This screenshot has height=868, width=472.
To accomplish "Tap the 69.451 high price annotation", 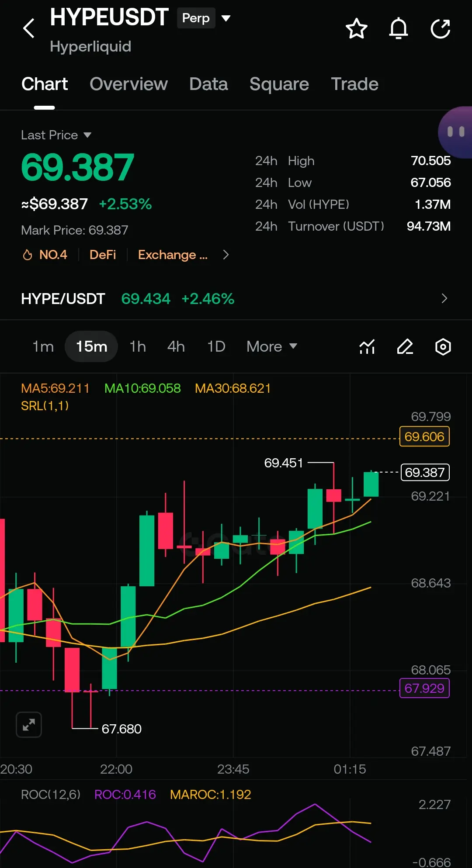I will pyautogui.click(x=284, y=463).
